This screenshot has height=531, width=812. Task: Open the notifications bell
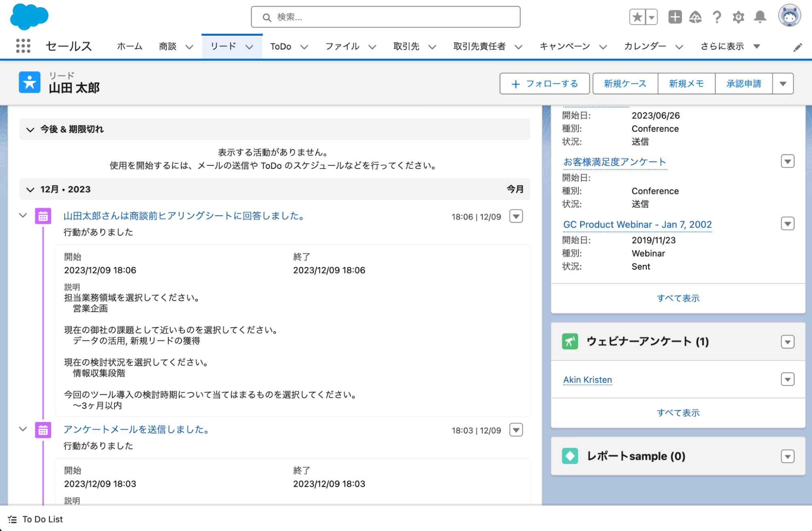coord(760,17)
